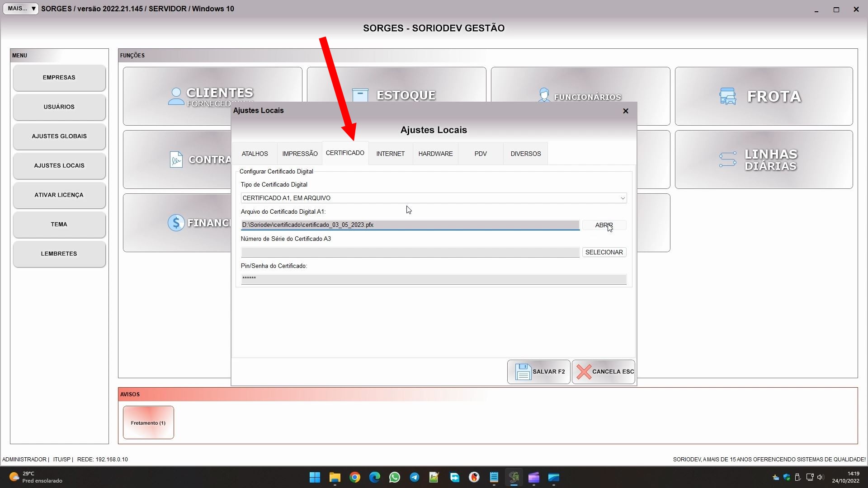The image size is (868, 488).
Task: Open USUÁRIOS from the menu
Action: tap(59, 107)
